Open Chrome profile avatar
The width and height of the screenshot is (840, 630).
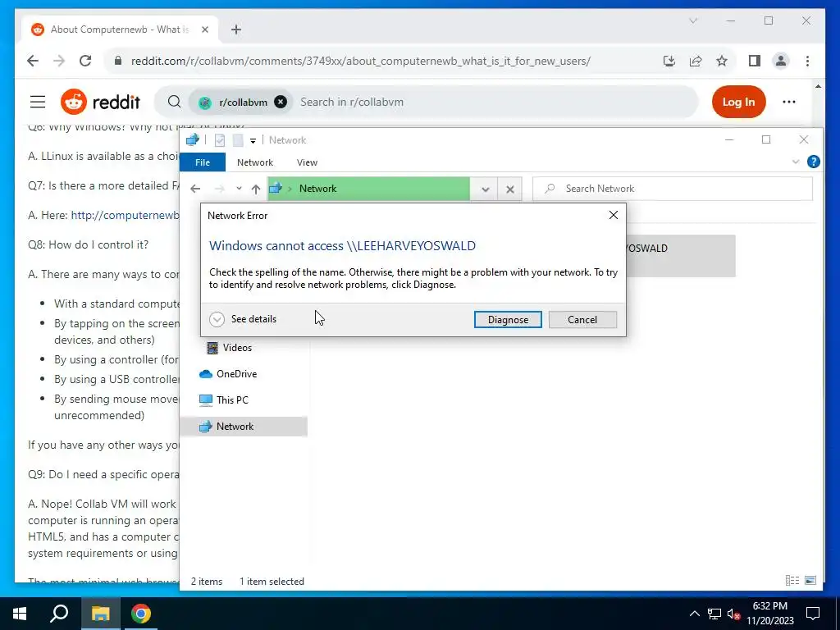point(781,61)
